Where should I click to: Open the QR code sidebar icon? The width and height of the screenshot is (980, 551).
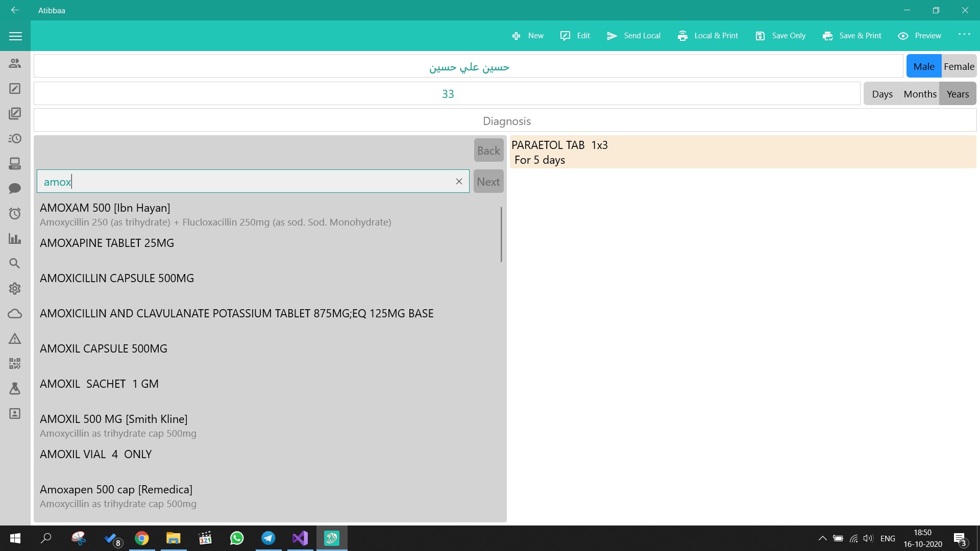click(15, 363)
